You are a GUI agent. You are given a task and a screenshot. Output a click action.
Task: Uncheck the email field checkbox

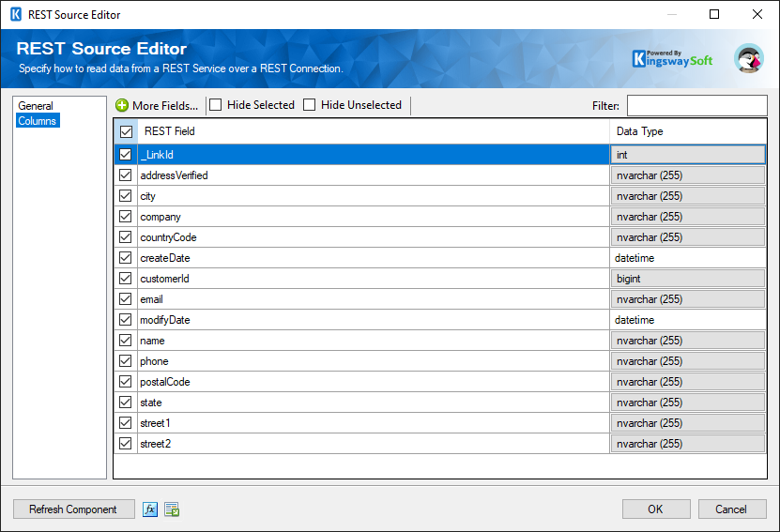click(126, 298)
